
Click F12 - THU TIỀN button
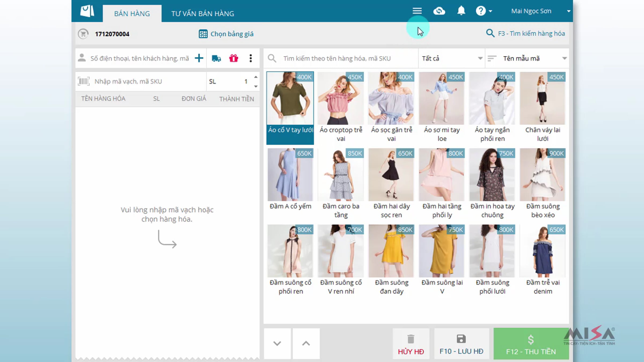pos(531,343)
